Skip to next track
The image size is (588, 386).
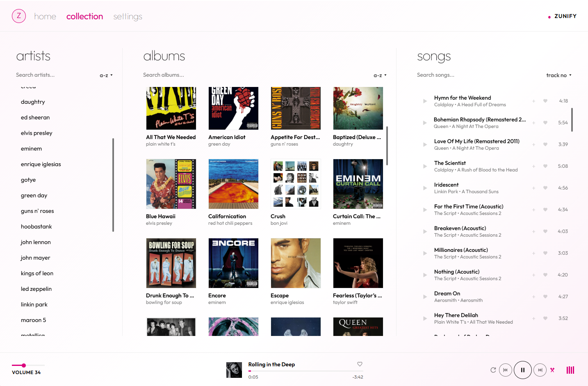coord(540,370)
